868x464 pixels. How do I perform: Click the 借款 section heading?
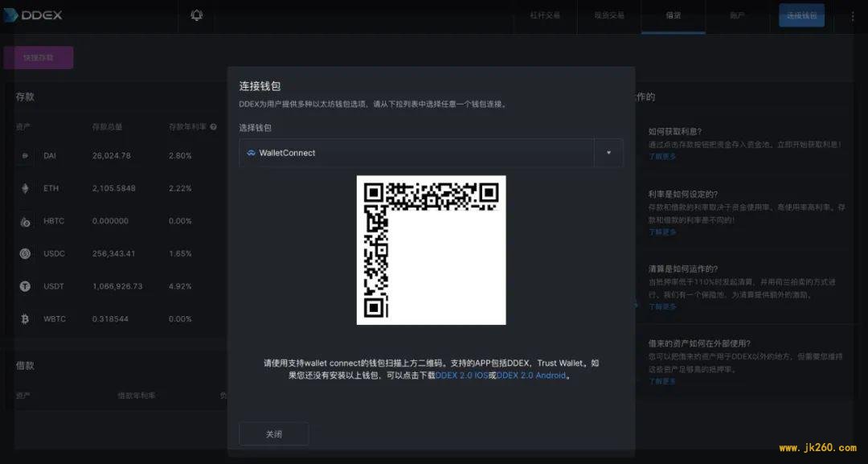[25, 365]
